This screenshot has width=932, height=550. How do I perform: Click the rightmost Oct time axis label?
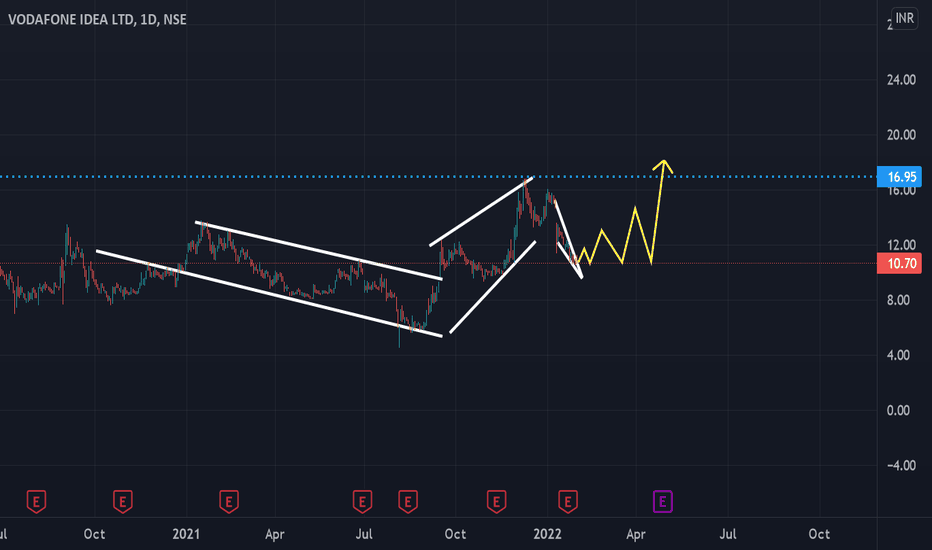819,534
